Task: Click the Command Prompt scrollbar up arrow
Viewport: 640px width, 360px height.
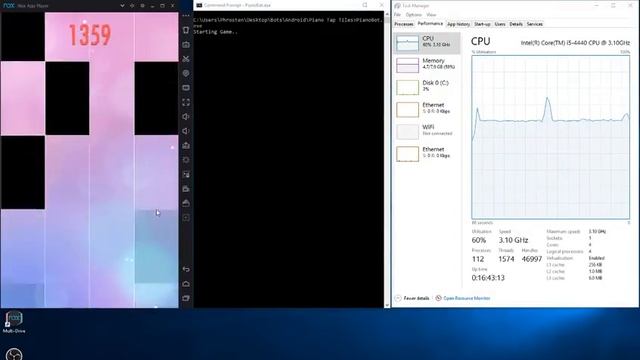Action: click(x=387, y=14)
